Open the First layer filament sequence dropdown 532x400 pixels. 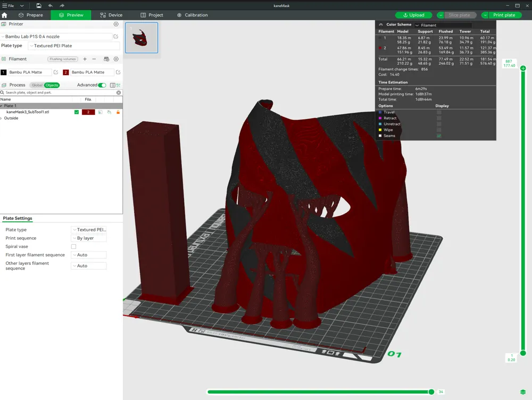(89, 255)
